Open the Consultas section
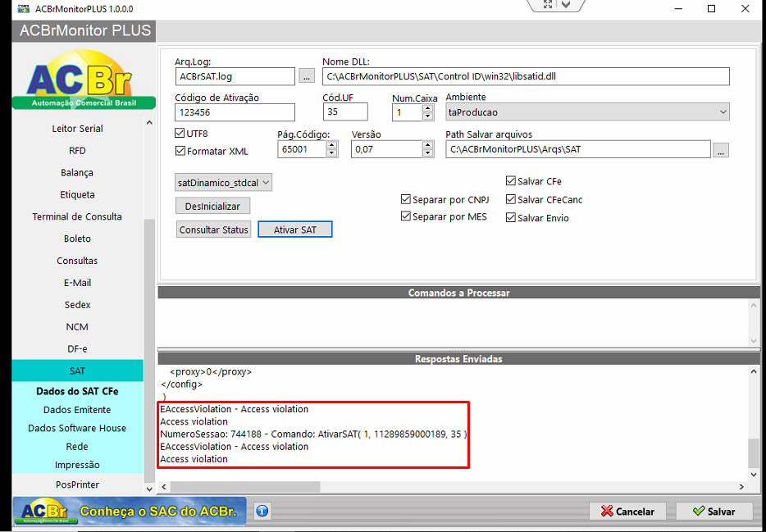The height and width of the screenshot is (532, 766). (77, 260)
